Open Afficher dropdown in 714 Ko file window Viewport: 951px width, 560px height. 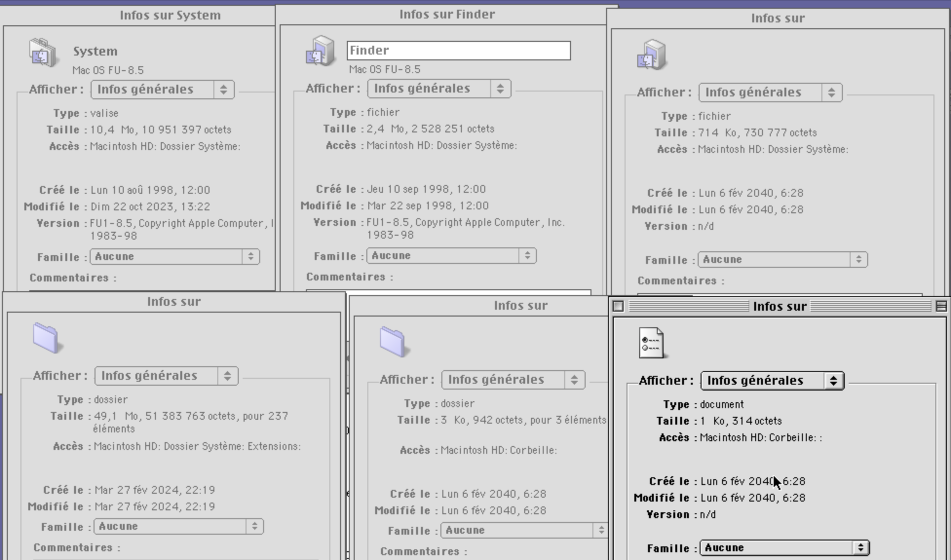771,93
